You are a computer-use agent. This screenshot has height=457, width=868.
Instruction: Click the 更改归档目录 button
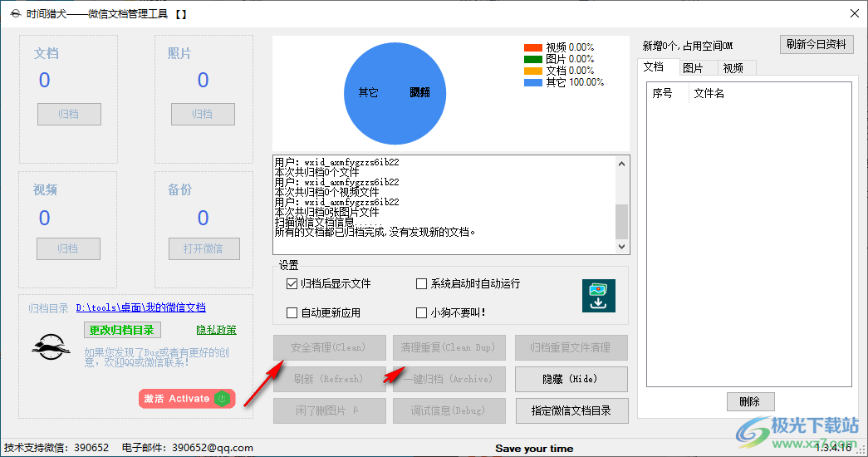click(122, 330)
